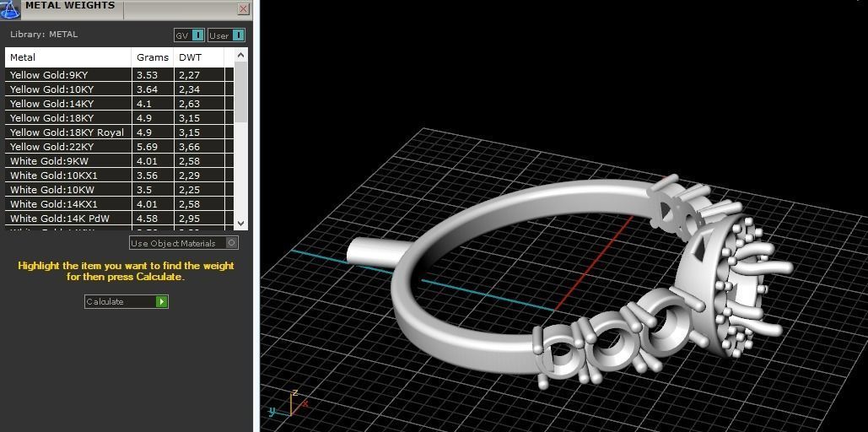Select the Yellow Gold:10KY row

pyautogui.click(x=119, y=89)
